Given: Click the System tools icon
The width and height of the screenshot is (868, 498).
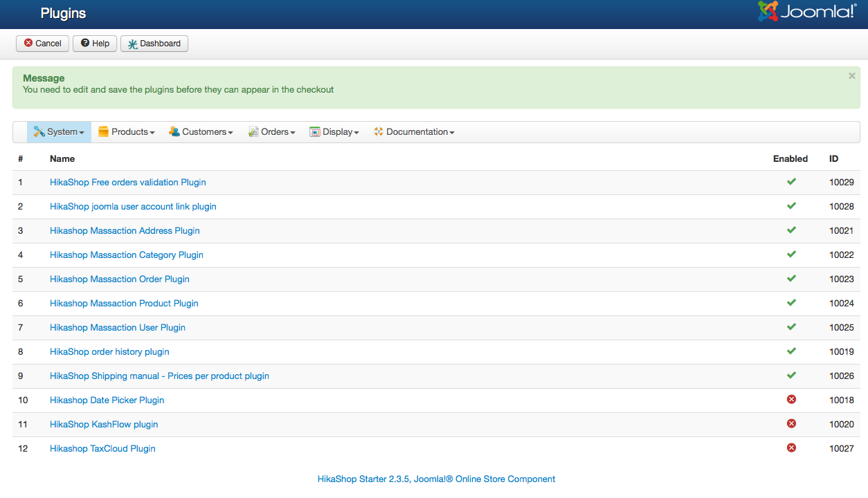Looking at the screenshot, I should [39, 131].
